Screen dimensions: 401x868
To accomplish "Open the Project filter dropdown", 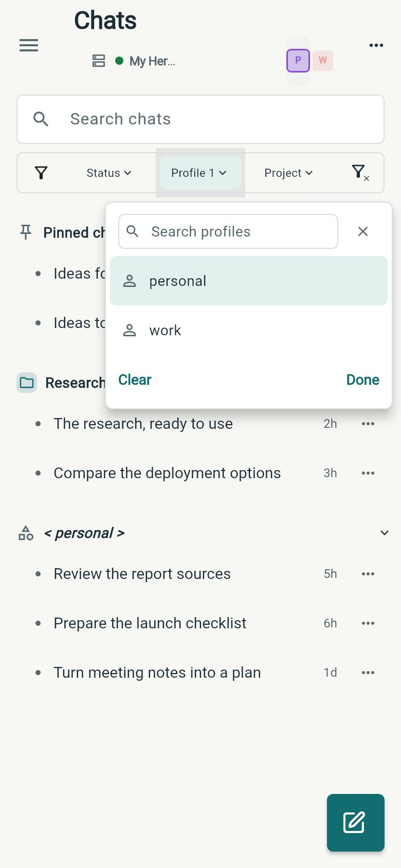I will (x=288, y=173).
